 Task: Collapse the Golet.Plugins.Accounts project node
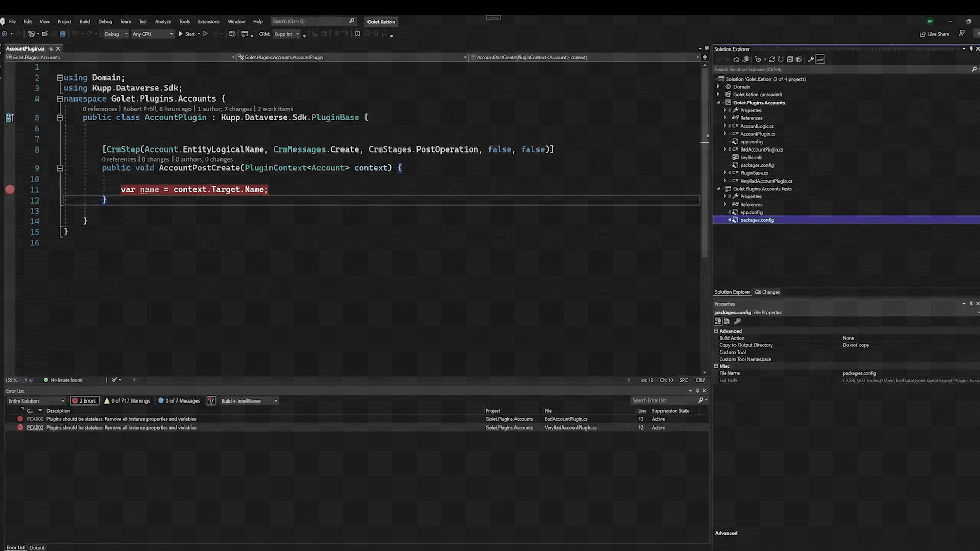[x=718, y=103]
